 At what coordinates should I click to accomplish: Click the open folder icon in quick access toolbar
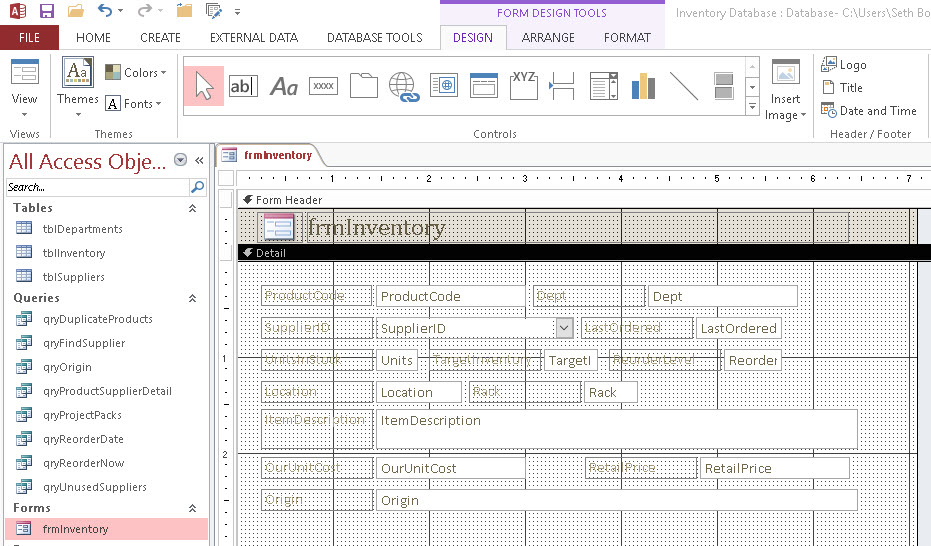[75, 11]
